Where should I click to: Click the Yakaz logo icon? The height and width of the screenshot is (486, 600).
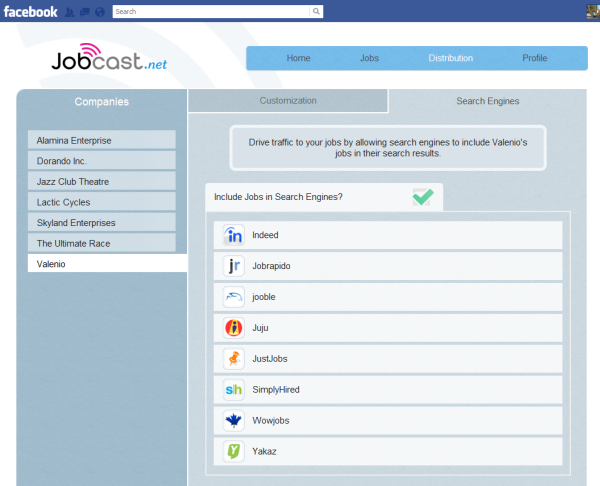[234, 452]
